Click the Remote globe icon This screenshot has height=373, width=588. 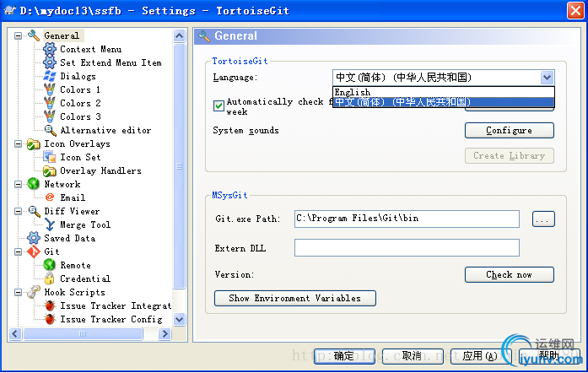[50, 265]
